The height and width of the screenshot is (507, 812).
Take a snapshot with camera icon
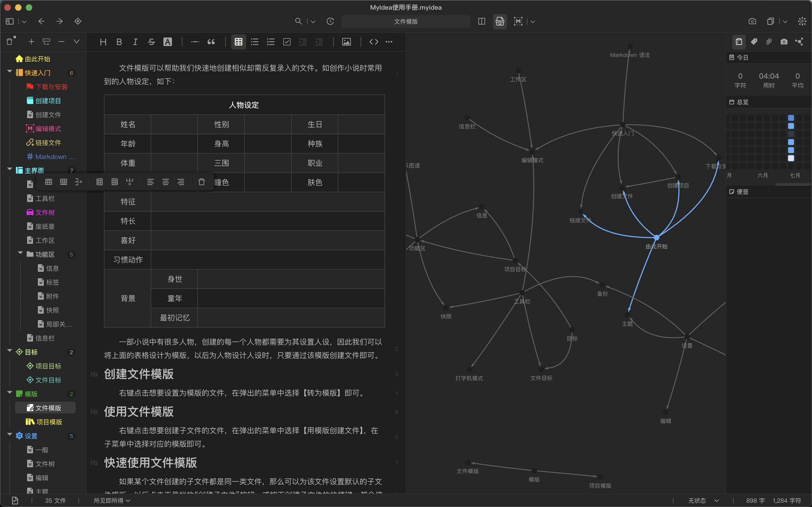click(x=752, y=21)
